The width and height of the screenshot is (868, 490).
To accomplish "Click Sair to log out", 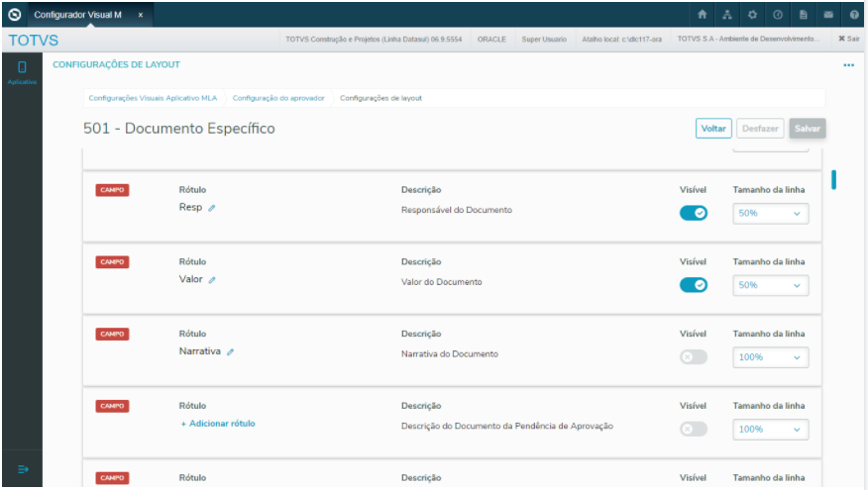I will (x=848, y=39).
